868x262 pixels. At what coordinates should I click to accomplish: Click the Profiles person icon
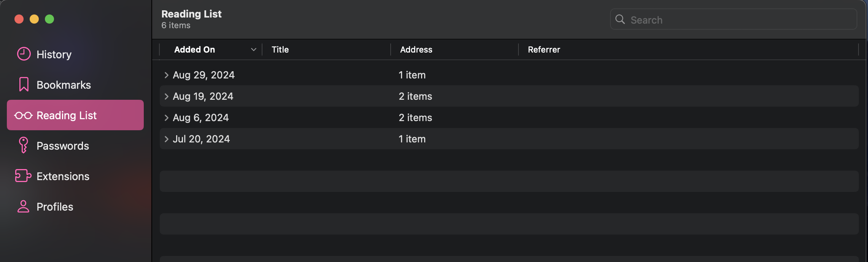[x=24, y=206]
